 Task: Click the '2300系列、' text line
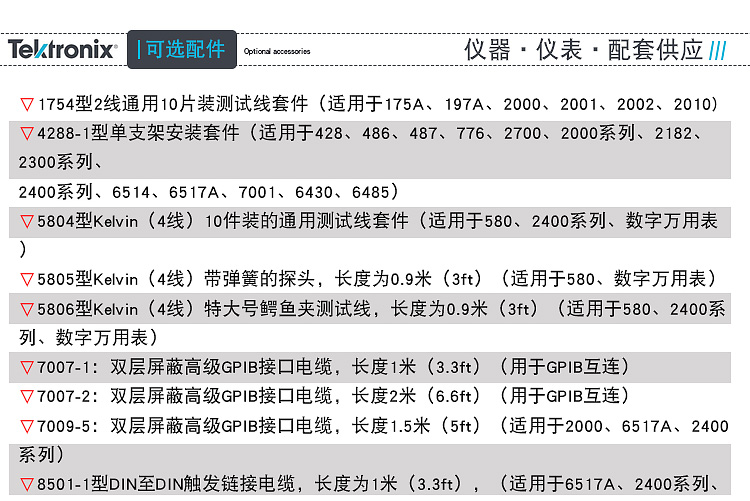60,162
